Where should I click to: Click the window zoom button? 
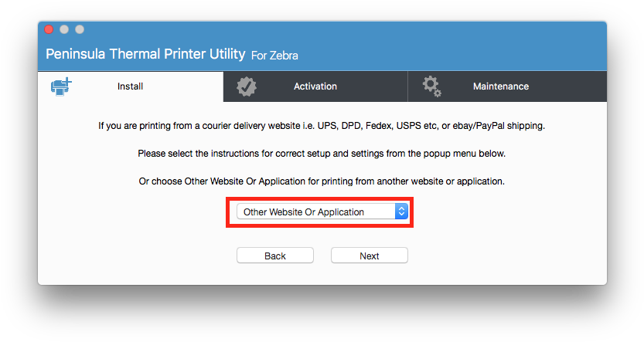tap(79, 29)
